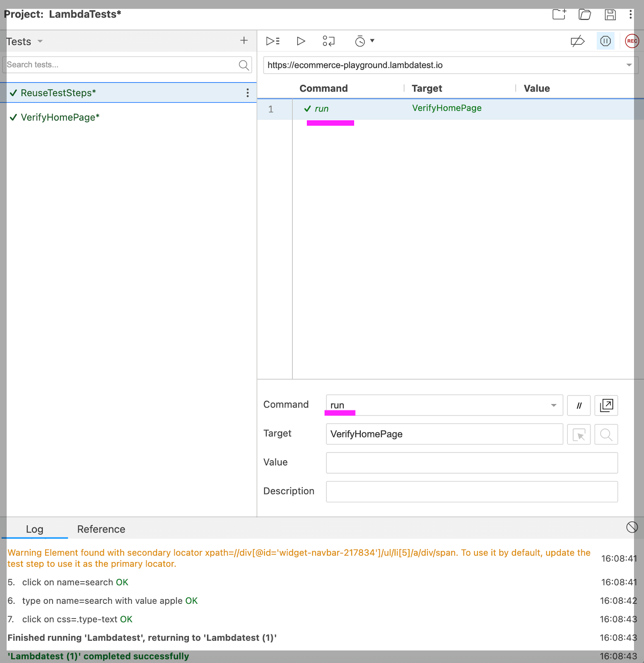
Task: Save the project icon
Action: click(x=610, y=15)
